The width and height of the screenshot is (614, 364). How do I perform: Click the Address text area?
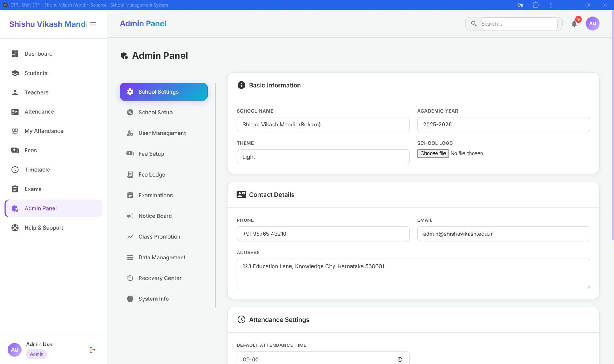click(x=413, y=274)
